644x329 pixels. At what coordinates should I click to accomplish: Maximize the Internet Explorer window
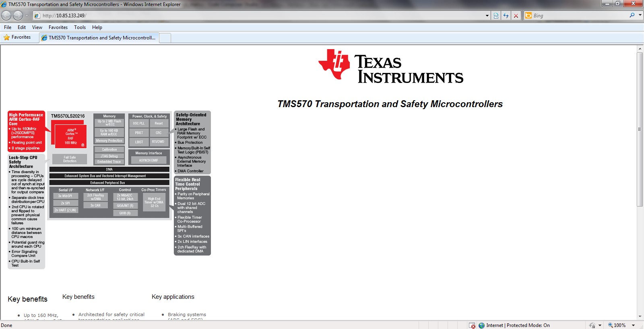tap(617, 4)
